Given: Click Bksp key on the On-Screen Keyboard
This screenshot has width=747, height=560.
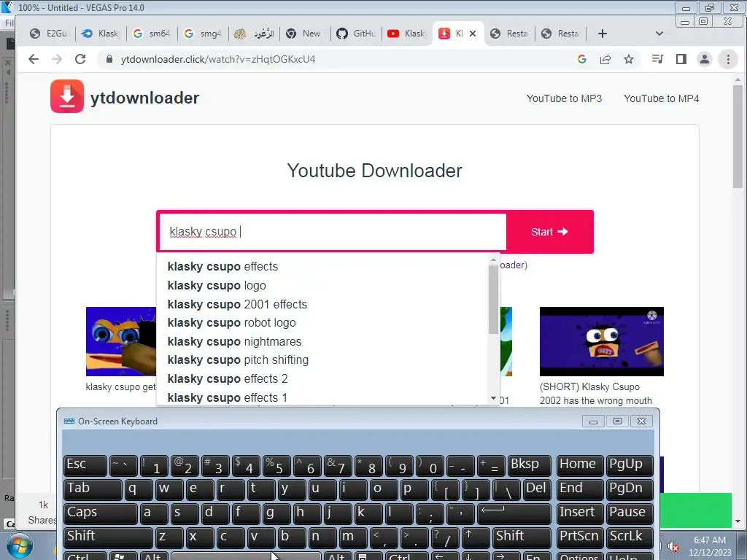Looking at the screenshot, I should [x=530, y=465].
